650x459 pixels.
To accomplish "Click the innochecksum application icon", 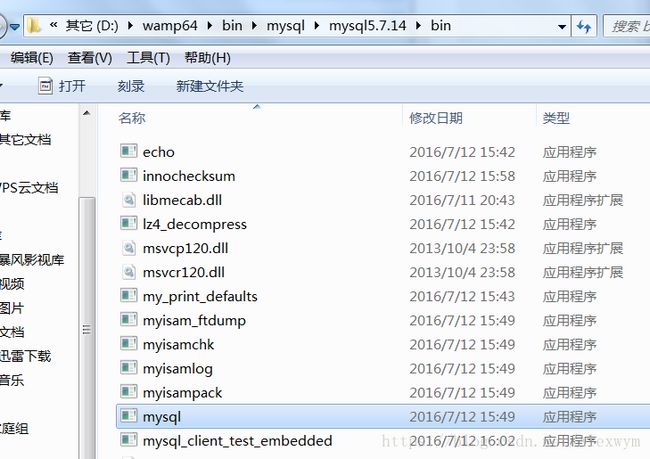I will point(129,175).
